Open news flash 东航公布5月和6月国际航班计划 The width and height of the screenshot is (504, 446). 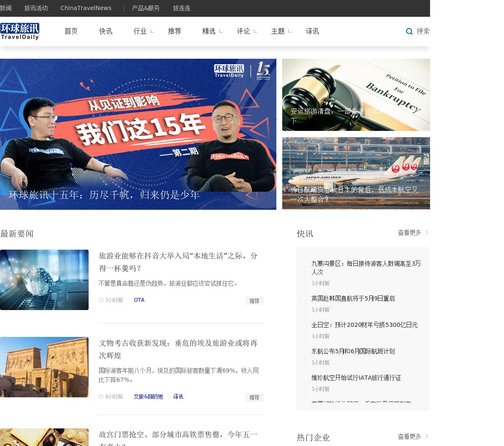point(353,351)
